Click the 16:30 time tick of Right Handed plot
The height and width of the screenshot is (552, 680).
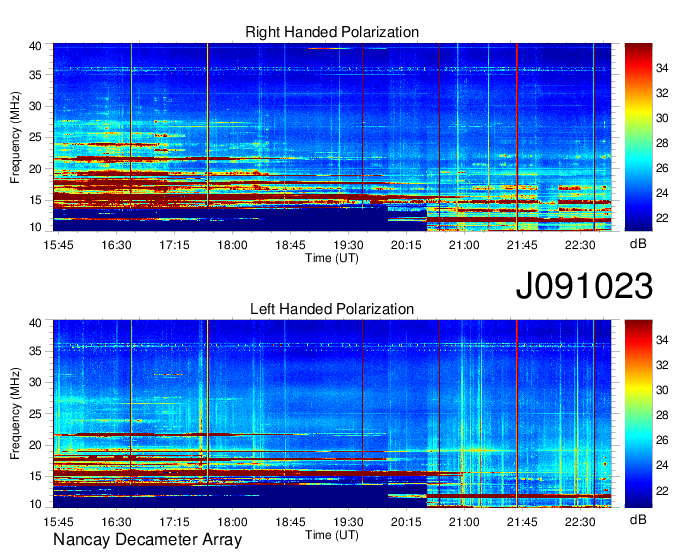coord(116,245)
